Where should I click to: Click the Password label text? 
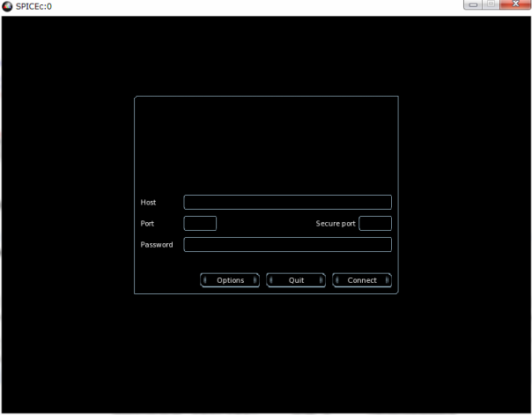click(x=157, y=245)
